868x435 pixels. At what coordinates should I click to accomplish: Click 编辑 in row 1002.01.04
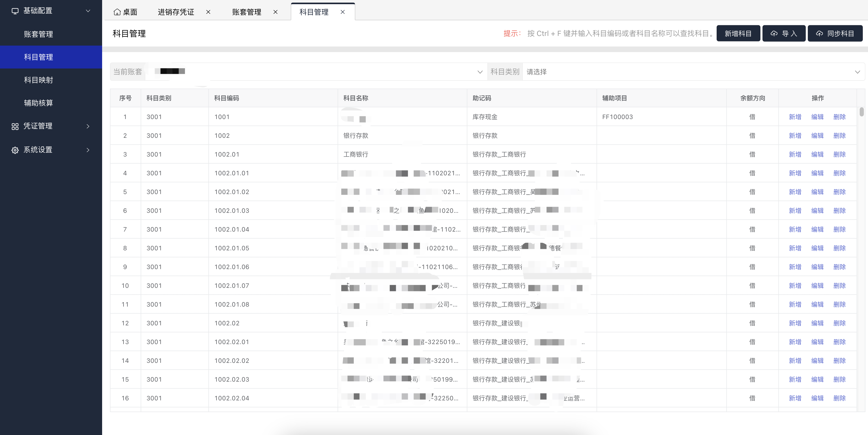point(817,229)
